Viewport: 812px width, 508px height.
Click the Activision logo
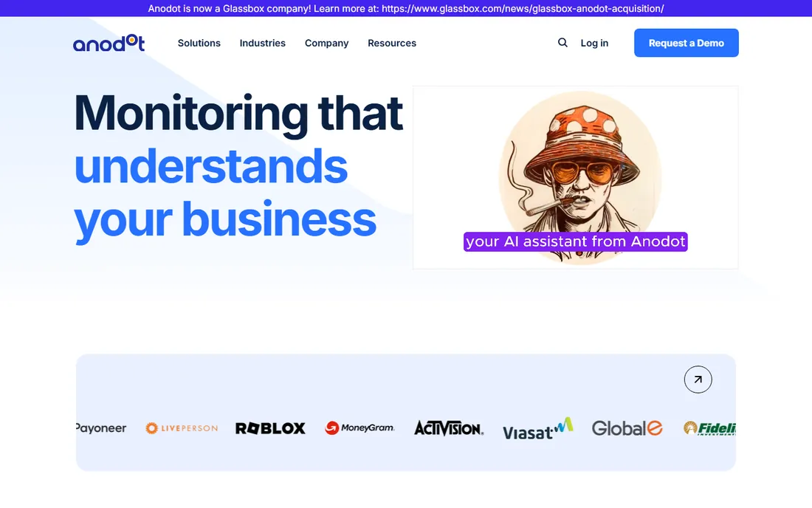pos(449,428)
